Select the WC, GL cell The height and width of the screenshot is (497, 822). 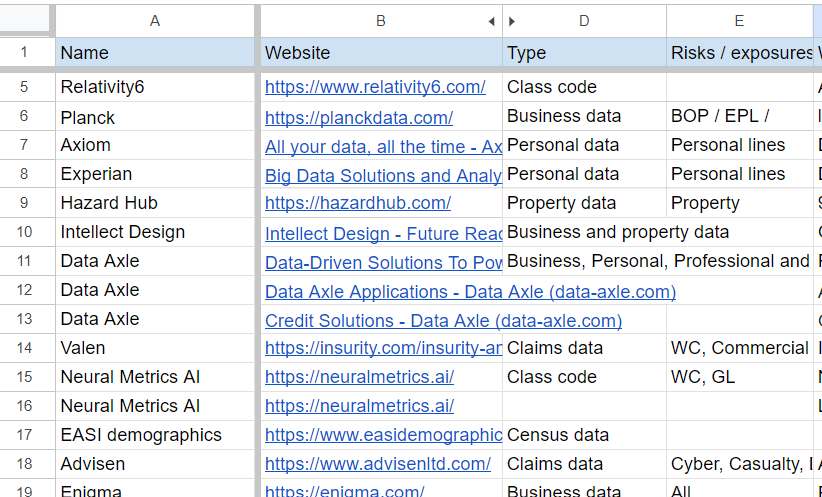coord(739,377)
